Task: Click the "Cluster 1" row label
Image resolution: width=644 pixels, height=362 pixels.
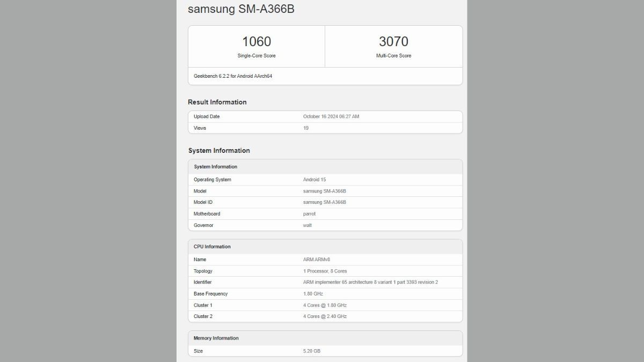Action: point(203,305)
